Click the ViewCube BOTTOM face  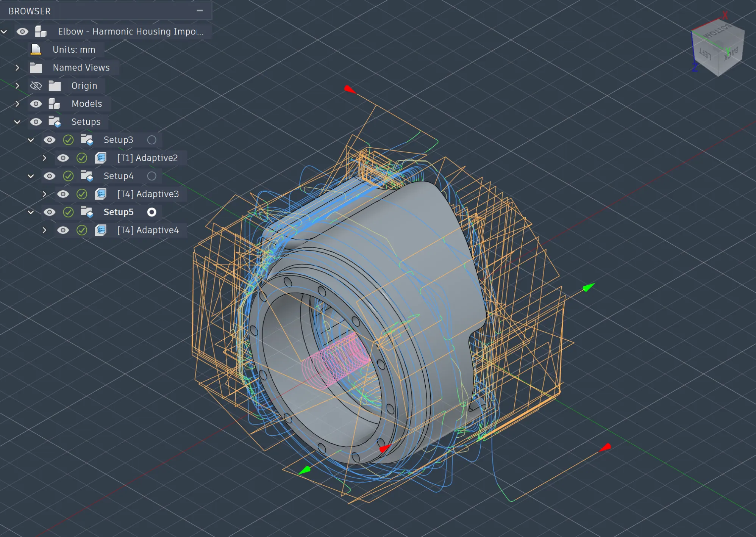coord(718,31)
